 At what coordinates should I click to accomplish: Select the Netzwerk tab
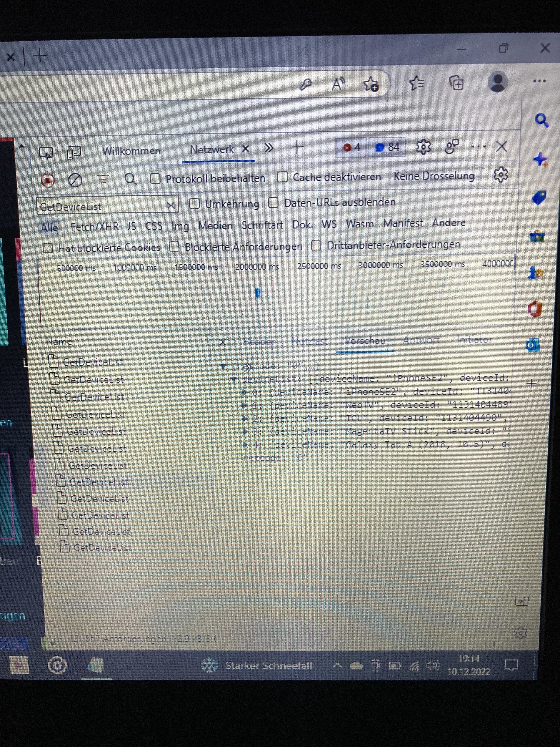(212, 149)
